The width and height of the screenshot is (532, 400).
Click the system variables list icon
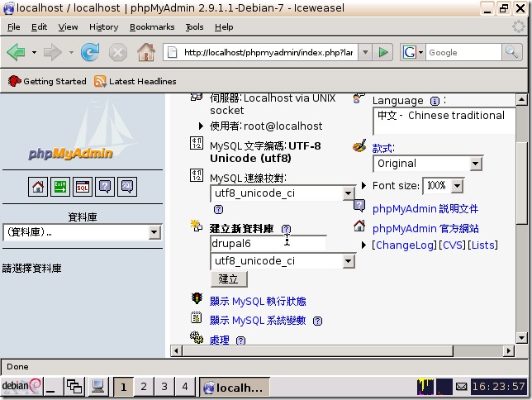(x=196, y=317)
